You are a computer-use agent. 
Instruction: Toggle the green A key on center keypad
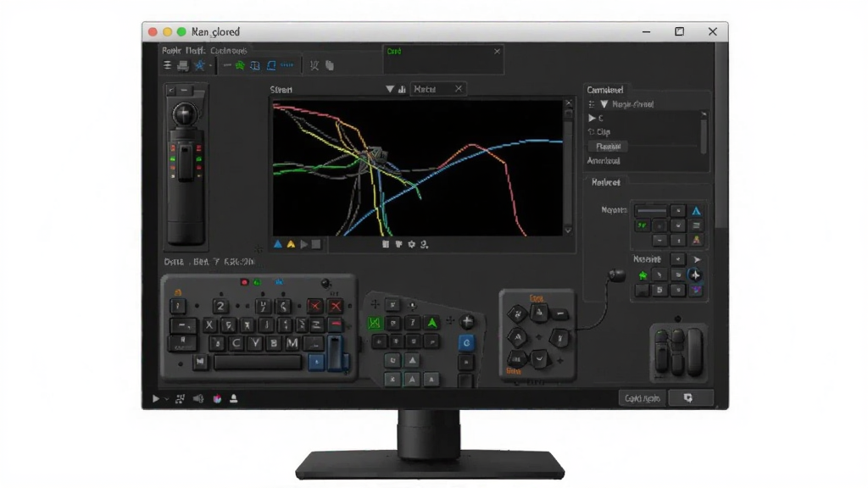(431, 323)
